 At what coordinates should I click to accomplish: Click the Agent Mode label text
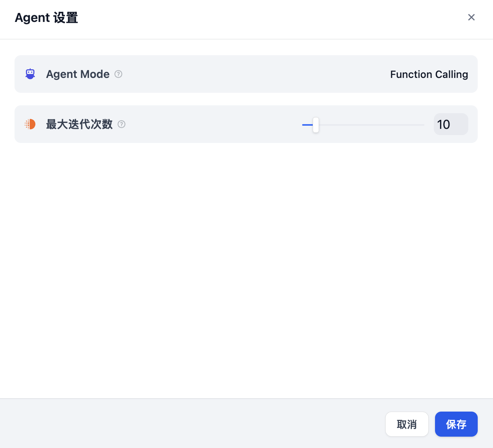point(78,74)
